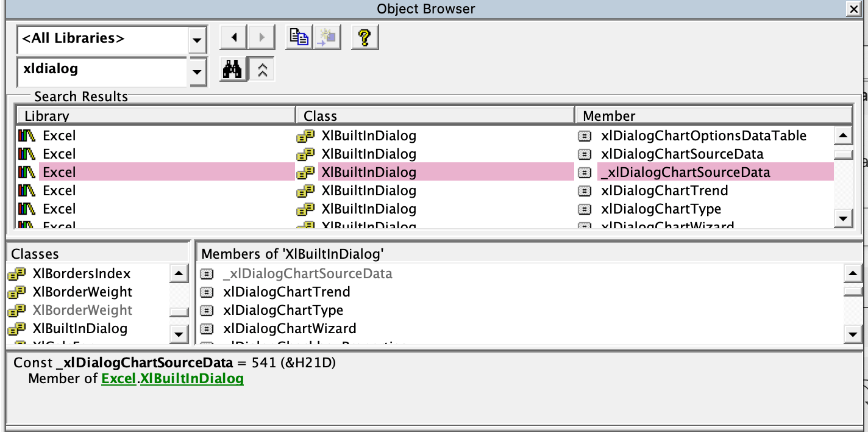Click the Member column header
This screenshot has height=432, width=868.
pyautogui.click(x=713, y=116)
